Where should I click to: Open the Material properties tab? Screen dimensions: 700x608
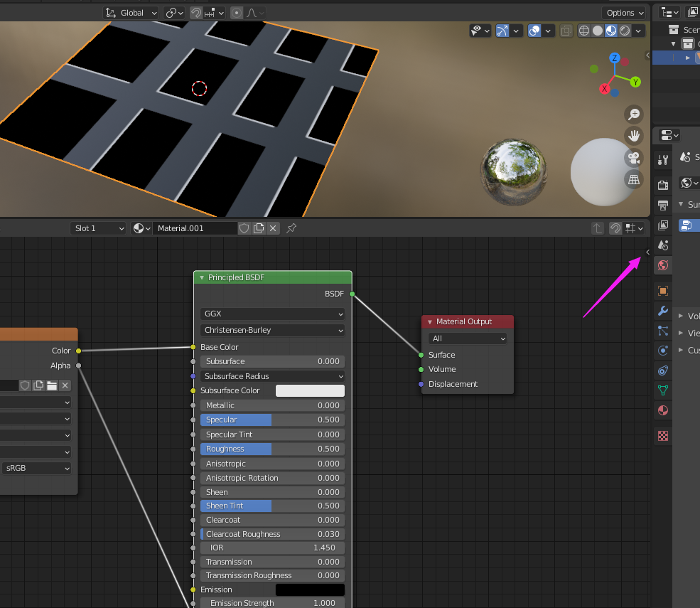click(663, 410)
